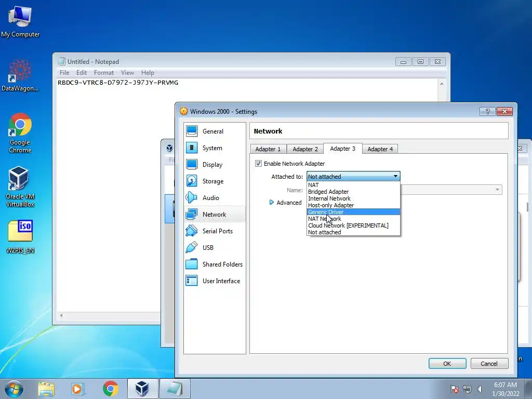Cancel the Settings dialog
The height and width of the screenshot is (399, 532).
tap(489, 363)
